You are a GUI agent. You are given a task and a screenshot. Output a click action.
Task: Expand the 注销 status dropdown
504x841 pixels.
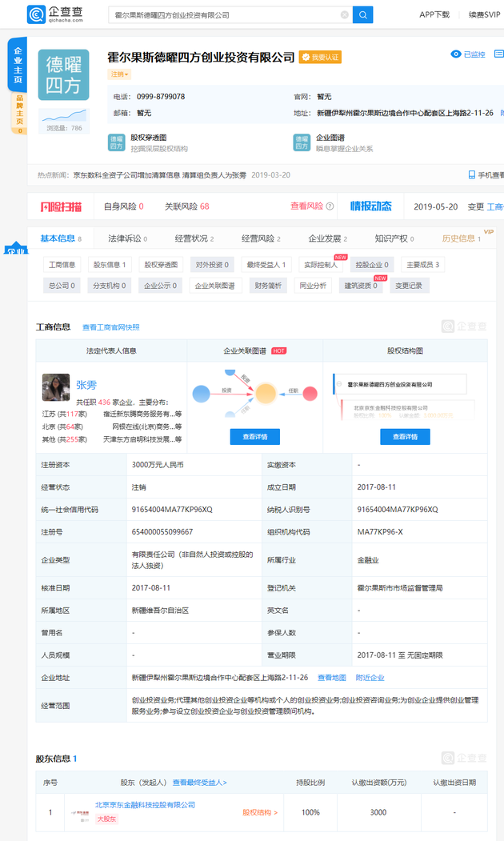[119, 74]
